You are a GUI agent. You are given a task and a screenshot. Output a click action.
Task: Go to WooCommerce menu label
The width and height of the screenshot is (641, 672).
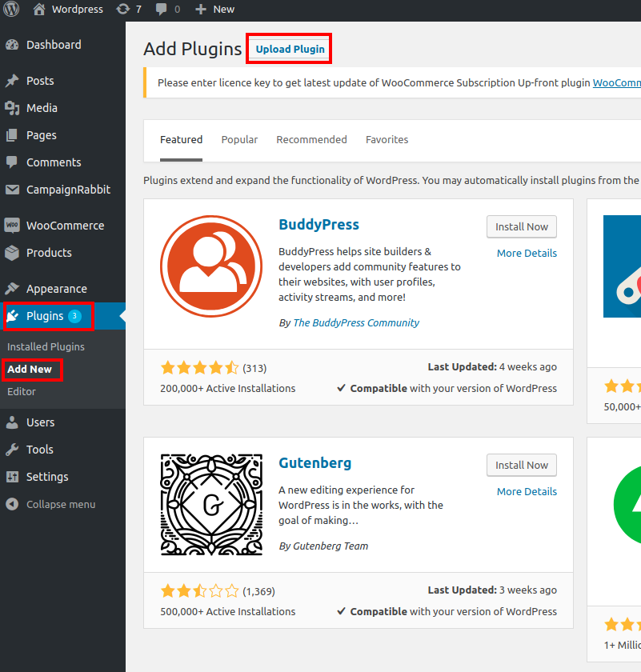pos(65,226)
